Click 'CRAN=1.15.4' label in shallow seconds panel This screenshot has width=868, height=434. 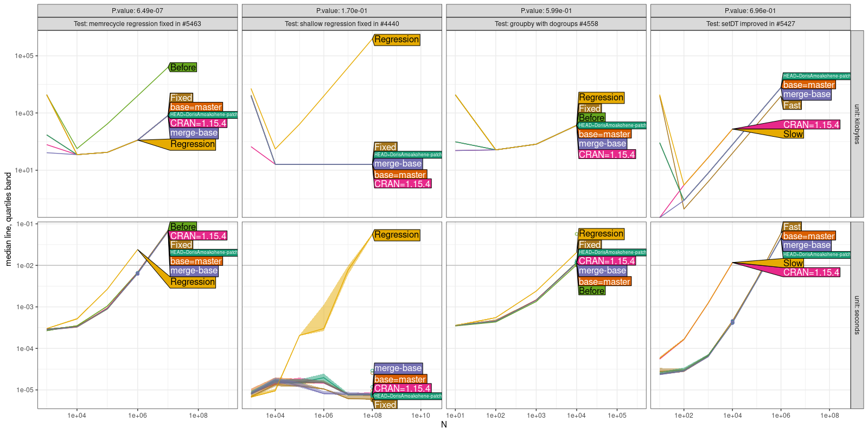click(403, 388)
